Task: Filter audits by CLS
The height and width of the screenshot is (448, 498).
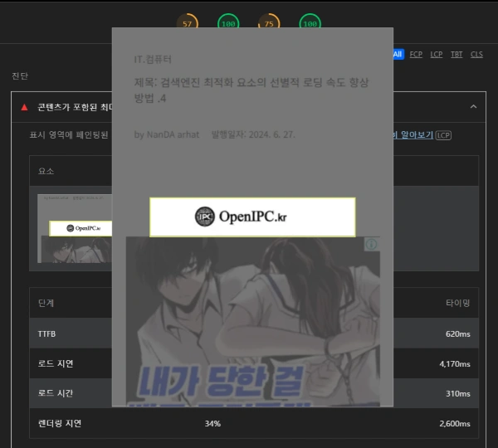Action: (x=476, y=54)
